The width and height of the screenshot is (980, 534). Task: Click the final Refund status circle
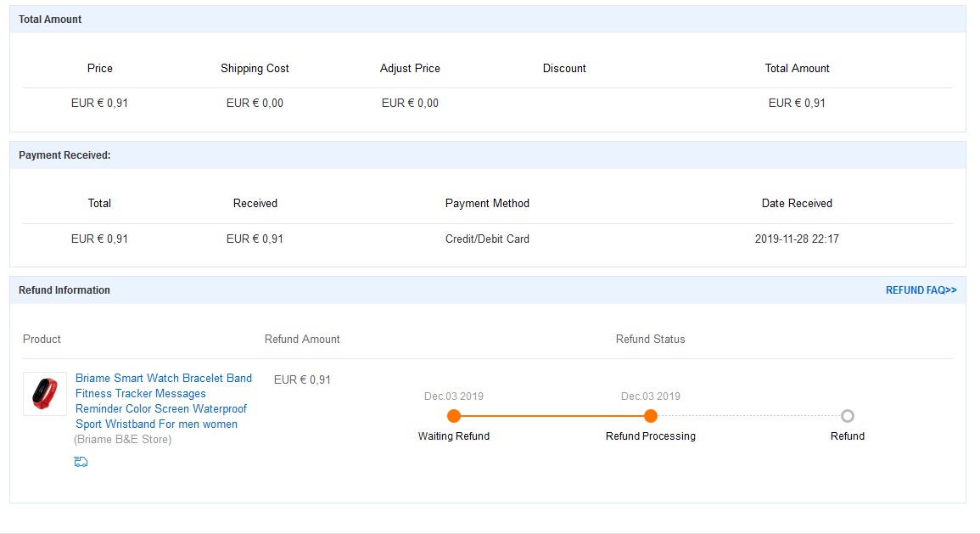pyautogui.click(x=847, y=416)
